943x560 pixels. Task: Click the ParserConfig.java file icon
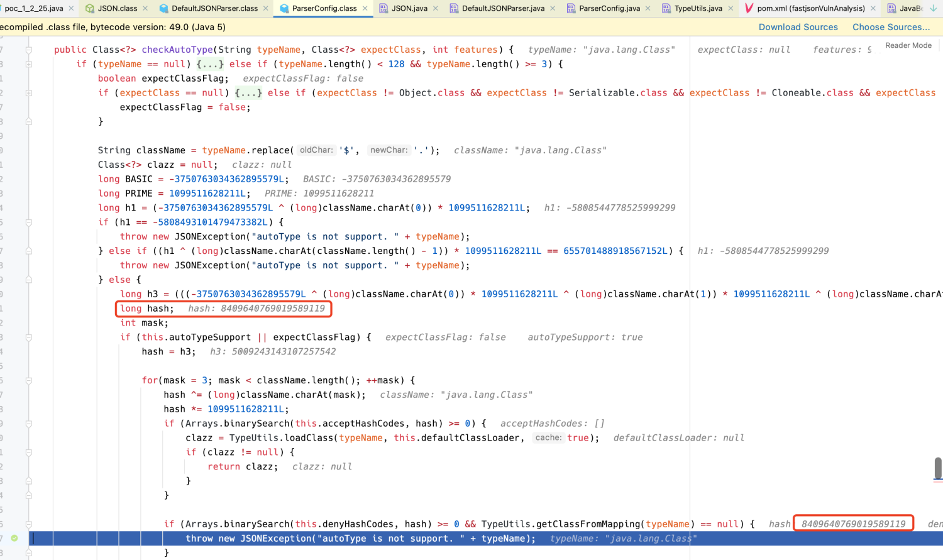coord(571,8)
